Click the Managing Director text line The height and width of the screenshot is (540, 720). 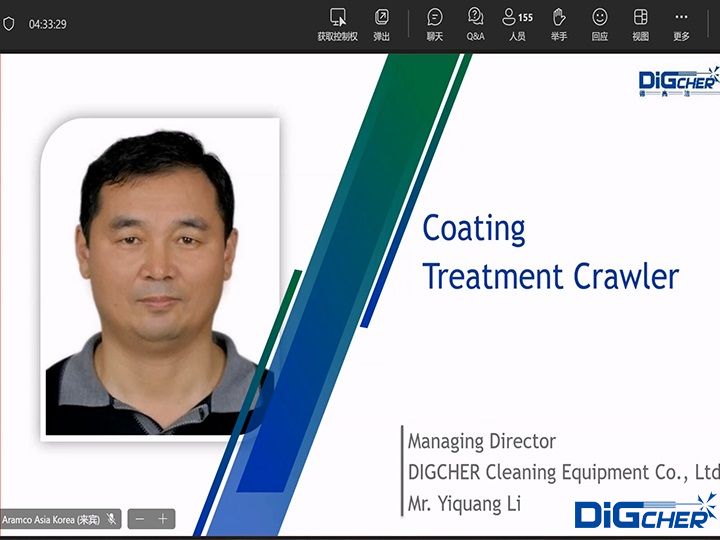[482, 441]
